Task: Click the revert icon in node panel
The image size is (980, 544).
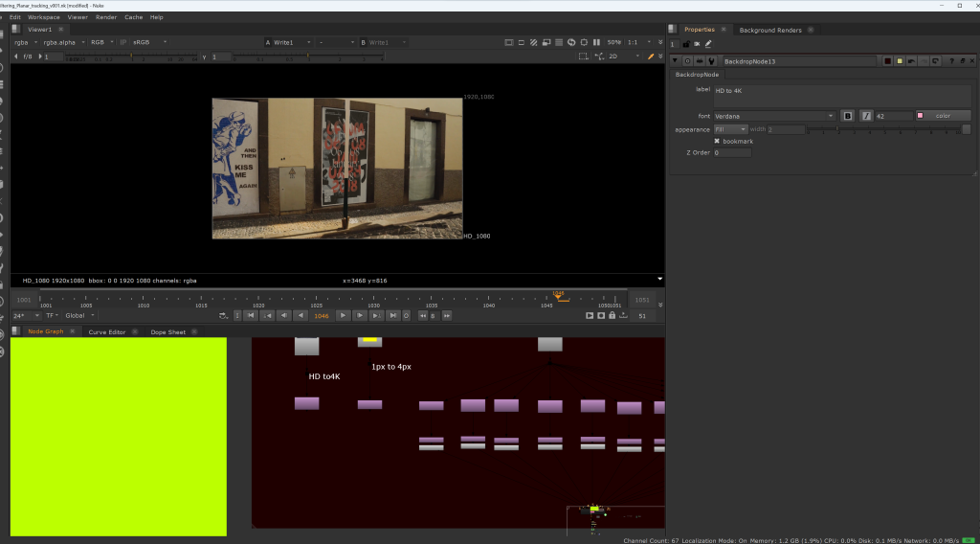Action: click(935, 61)
